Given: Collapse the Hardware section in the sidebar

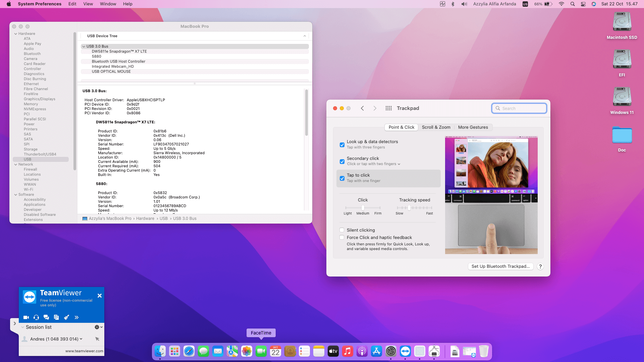Looking at the screenshot, I should (x=16, y=34).
